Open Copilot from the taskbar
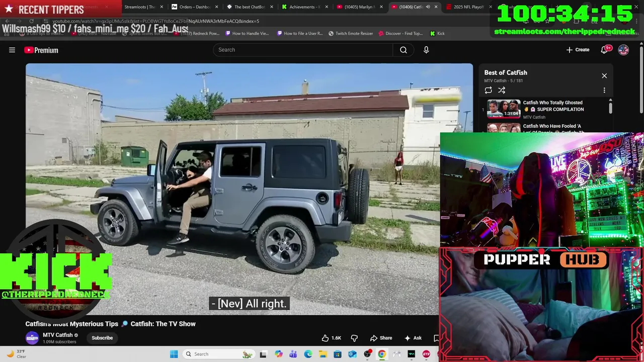 (x=279, y=354)
